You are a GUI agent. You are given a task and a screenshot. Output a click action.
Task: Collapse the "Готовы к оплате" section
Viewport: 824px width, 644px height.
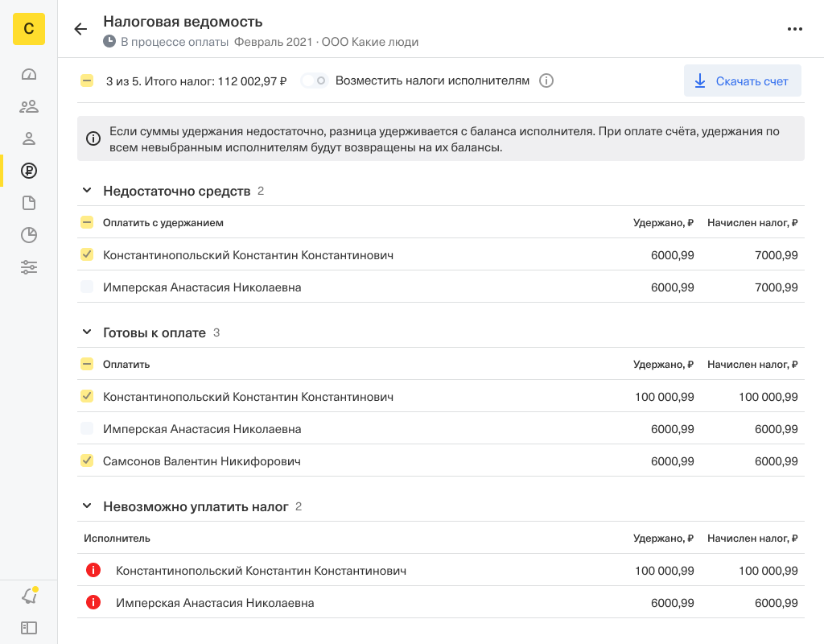87,332
